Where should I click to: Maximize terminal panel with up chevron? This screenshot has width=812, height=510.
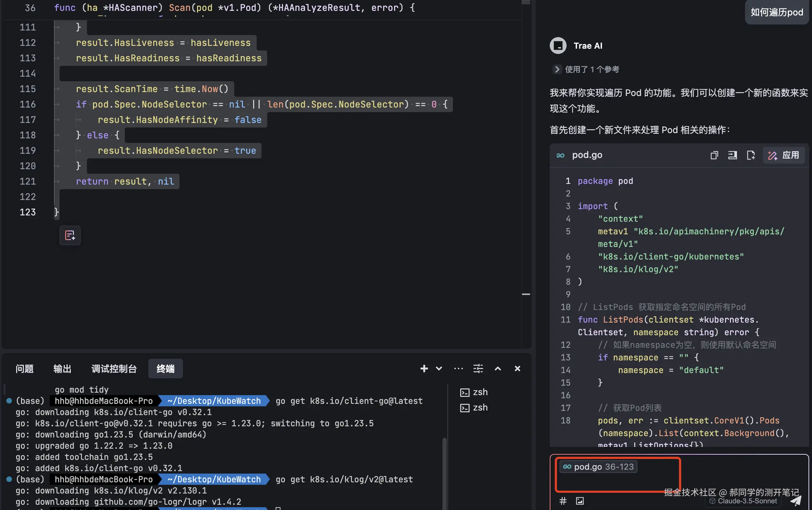click(x=498, y=368)
